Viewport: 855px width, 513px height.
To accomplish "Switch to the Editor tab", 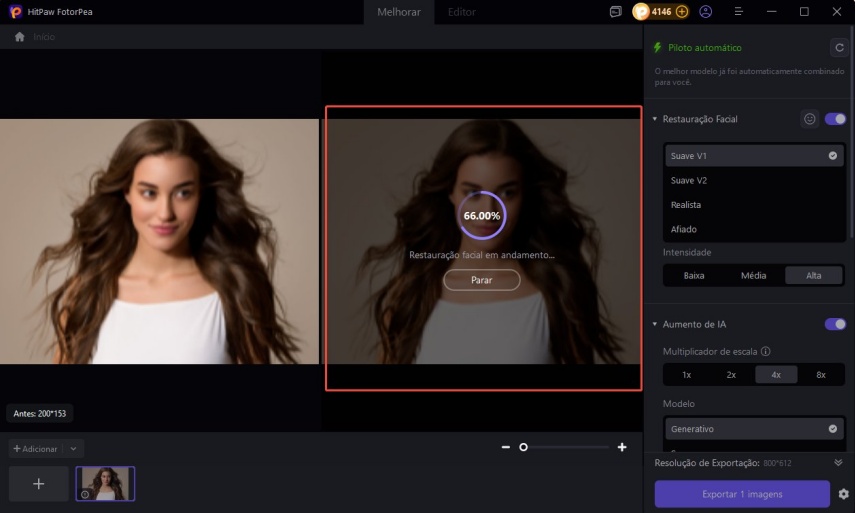I will 462,12.
